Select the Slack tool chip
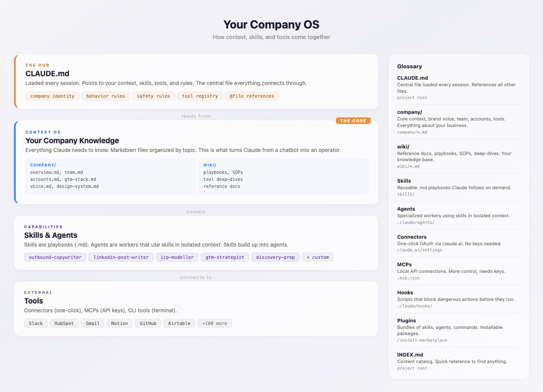The height and width of the screenshot is (392, 543). click(x=36, y=323)
